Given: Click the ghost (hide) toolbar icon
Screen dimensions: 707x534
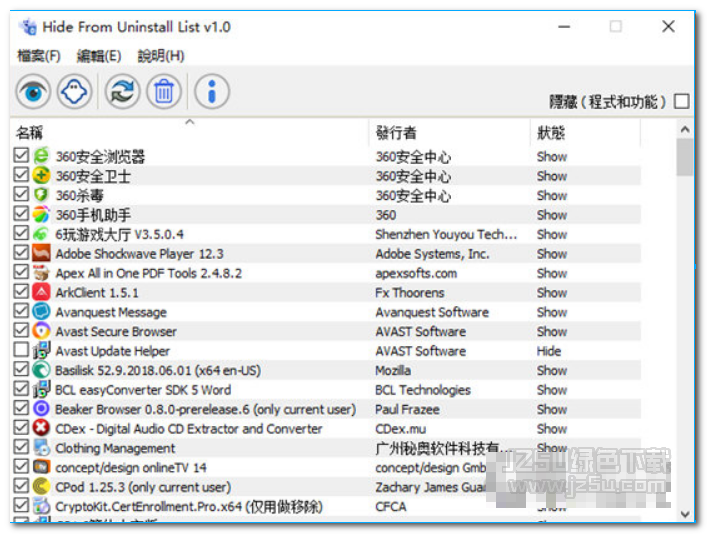Looking at the screenshot, I should 74,92.
